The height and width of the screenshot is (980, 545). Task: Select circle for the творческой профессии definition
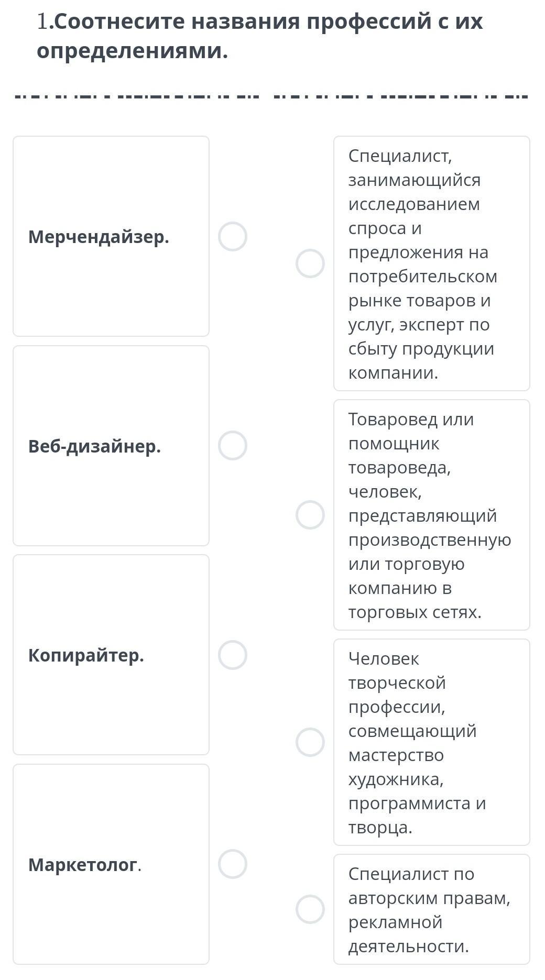[x=310, y=742]
